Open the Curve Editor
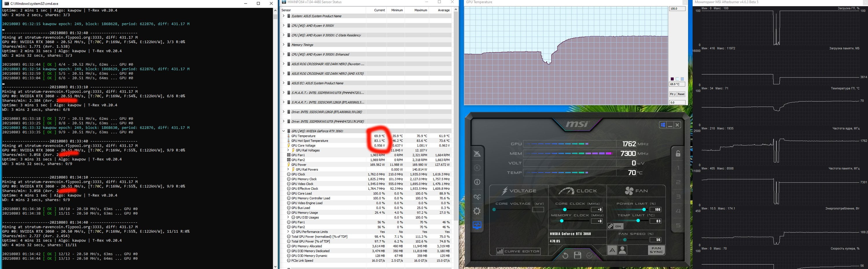Screen dimensions: 868x269 pos(518,251)
